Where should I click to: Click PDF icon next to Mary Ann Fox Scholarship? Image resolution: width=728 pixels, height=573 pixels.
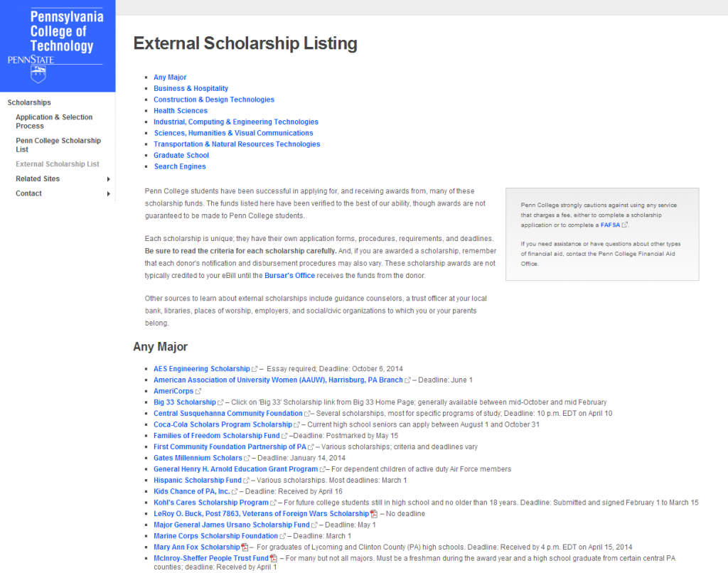[245, 547]
